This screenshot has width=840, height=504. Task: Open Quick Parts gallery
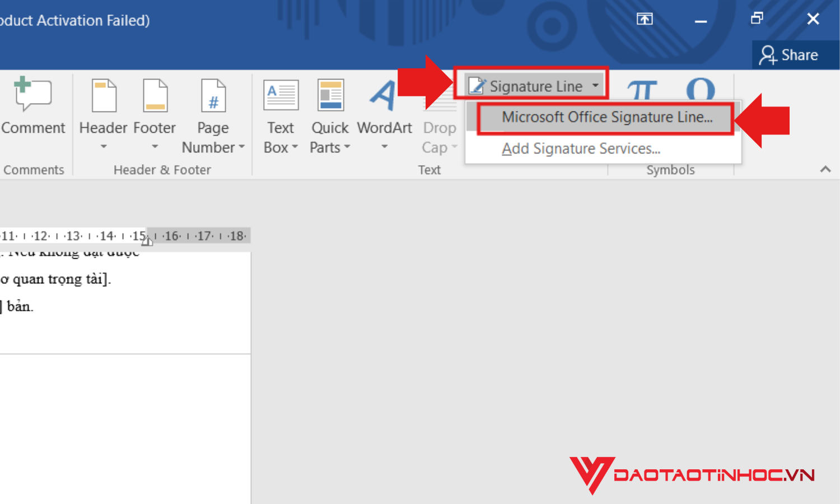[330, 116]
